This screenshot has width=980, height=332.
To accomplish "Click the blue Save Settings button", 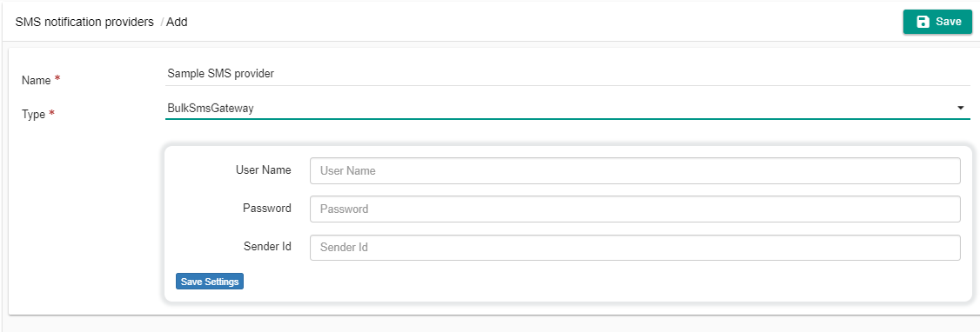I will click(210, 282).
